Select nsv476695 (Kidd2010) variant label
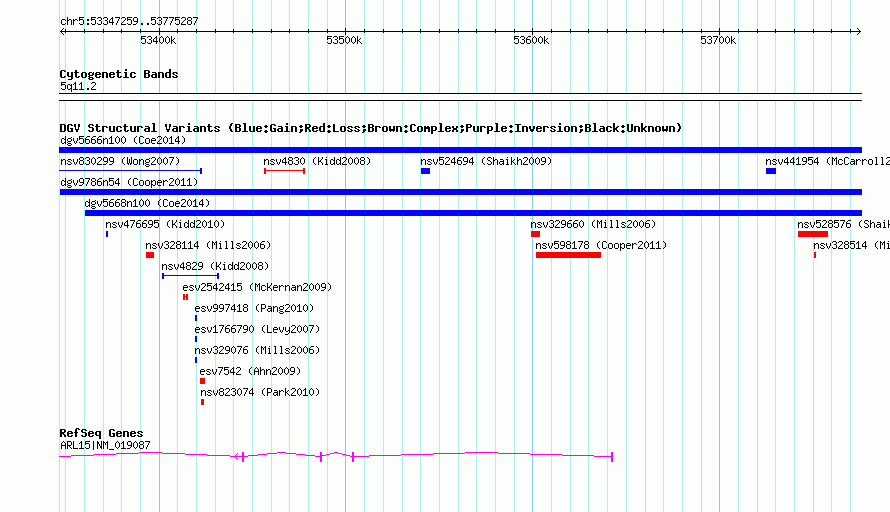Screen dimensions: 890x512 [165, 224]
